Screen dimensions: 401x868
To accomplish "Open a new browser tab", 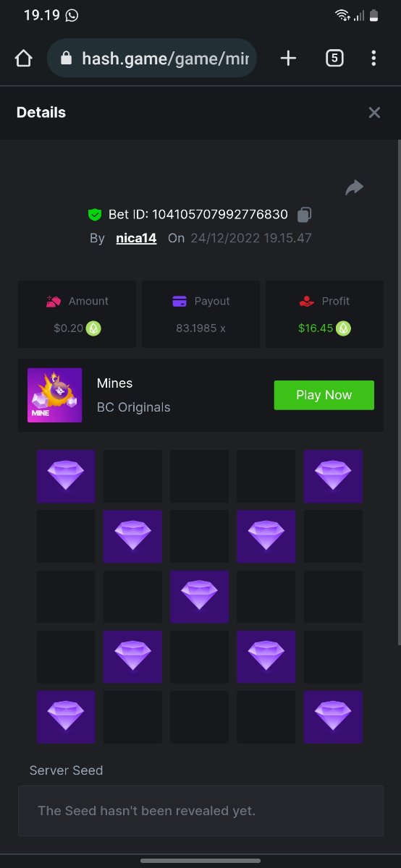I will [288, 59].
